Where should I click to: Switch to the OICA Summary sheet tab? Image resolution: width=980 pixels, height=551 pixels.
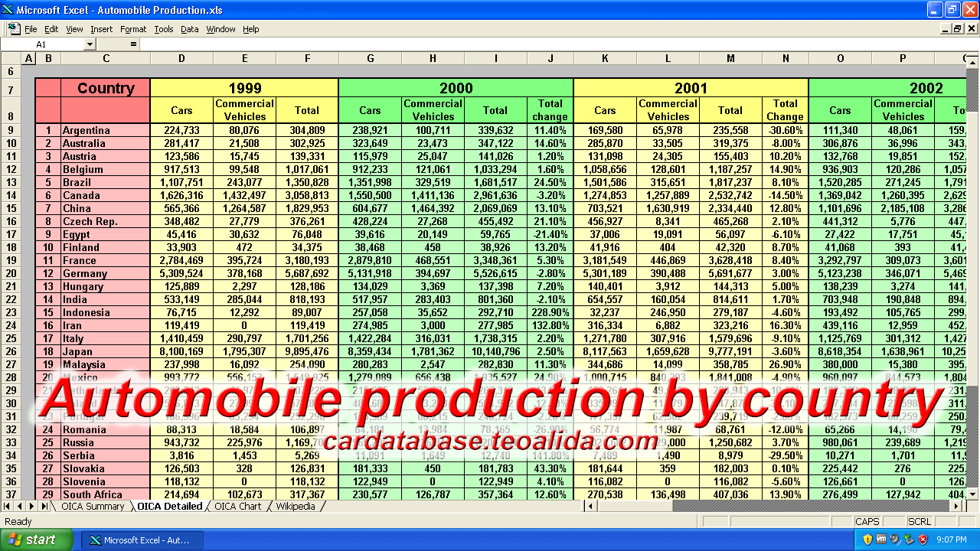pyautogui.click(x=93, y=507)
